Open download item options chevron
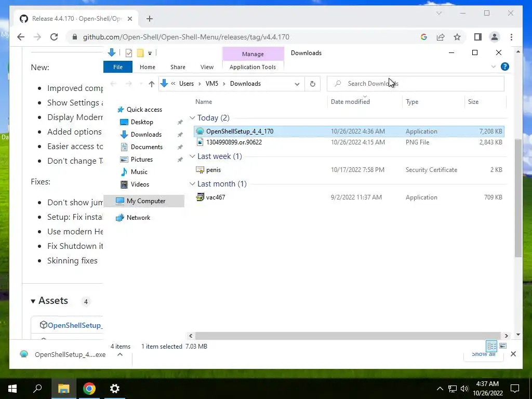 120,354
